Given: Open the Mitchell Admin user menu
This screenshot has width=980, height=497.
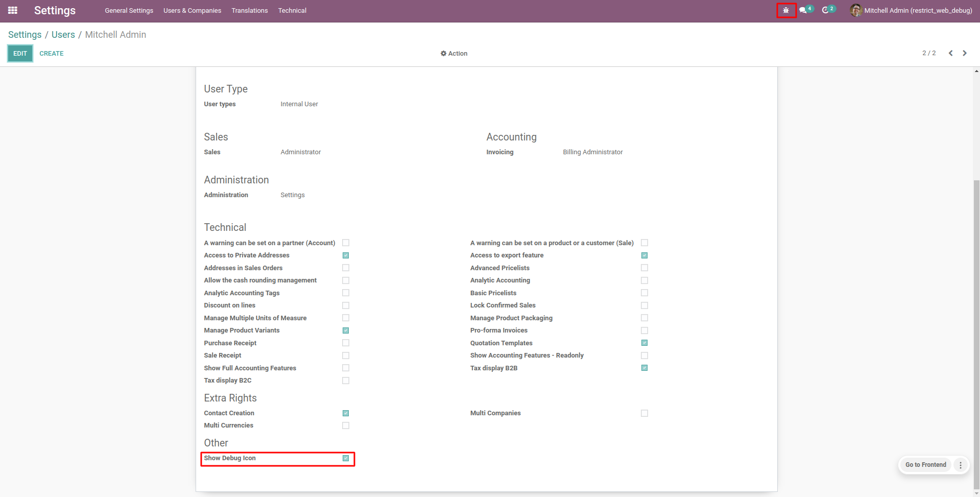Looking at the screenshot, I should coord(918,10).
